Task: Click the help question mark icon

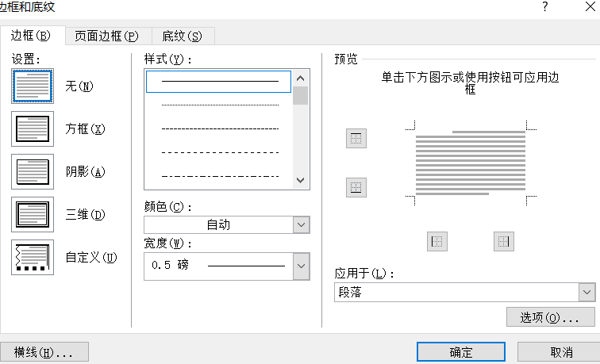Action: click(x=545, y=6)
